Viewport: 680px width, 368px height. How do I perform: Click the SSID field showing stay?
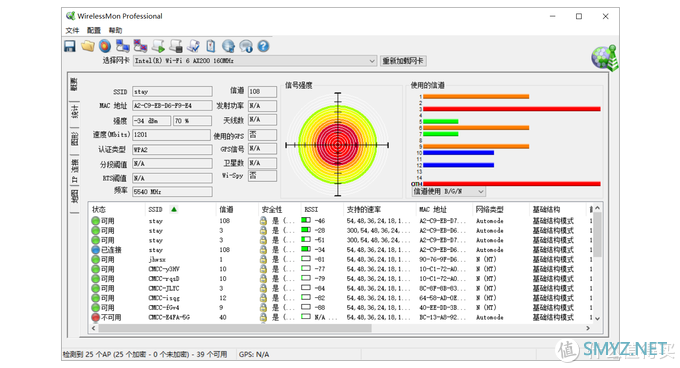(172, 91)
